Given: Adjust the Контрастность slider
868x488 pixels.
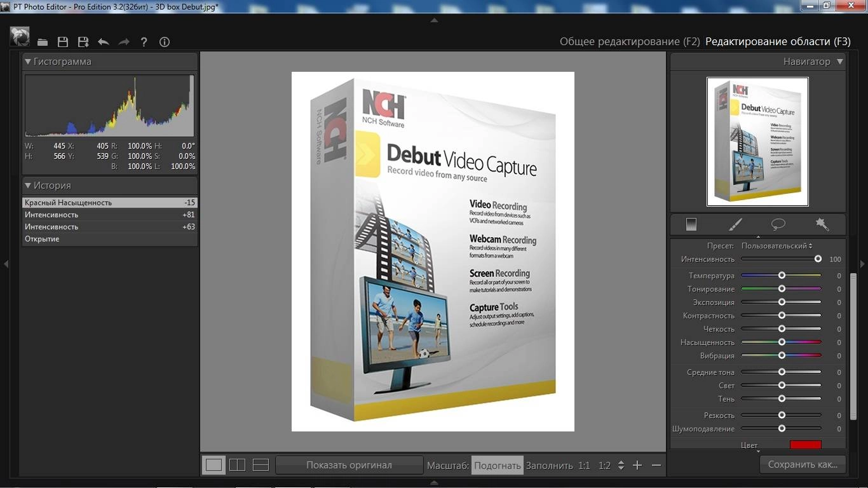Looking at the screenshot, I should pyautogui.click(x=781, y=316).
